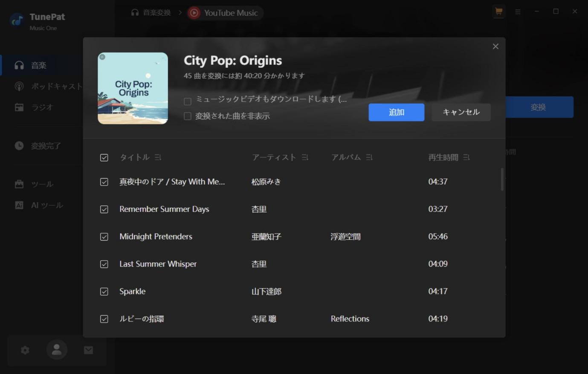Click the アルバム column header
588x374 pixels.
346,157
